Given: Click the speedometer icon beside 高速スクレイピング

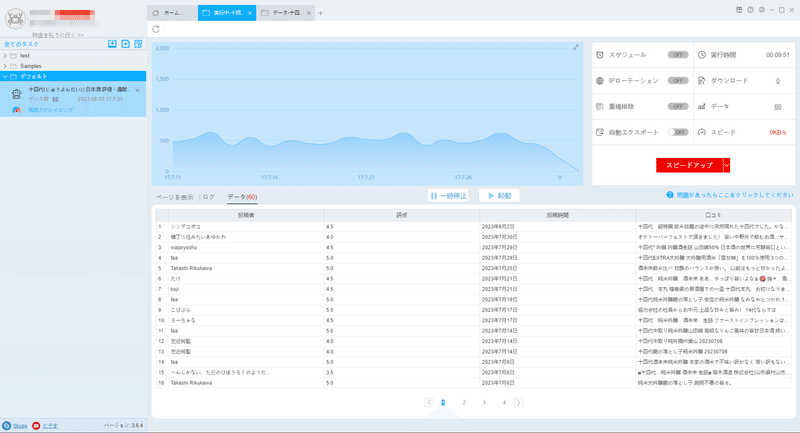Looking at the screenshot, I should click(16, 110).
